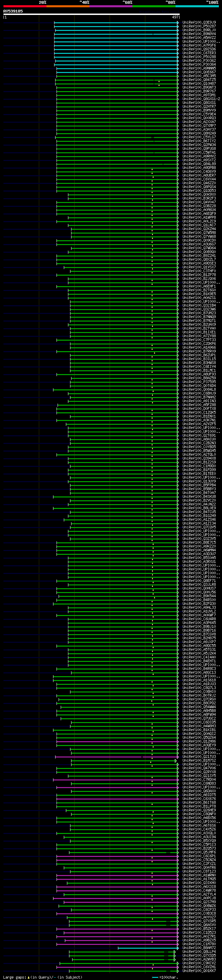Select label UniRef100_Q84TZ5
222x980 pixels.
point(199,80)
